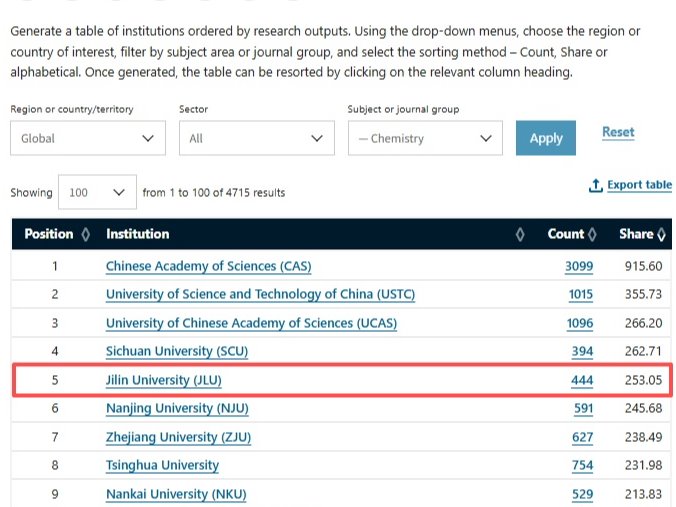The width and height of the screenshot is (676, 507).
Task: Open Nanjing University (NJU) link
Action: point(177,408)
